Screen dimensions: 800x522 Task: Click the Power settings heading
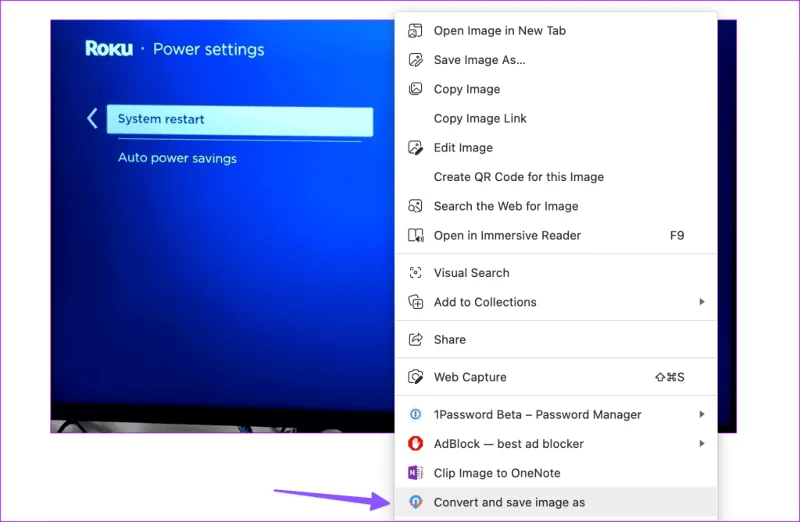(209, 49)
